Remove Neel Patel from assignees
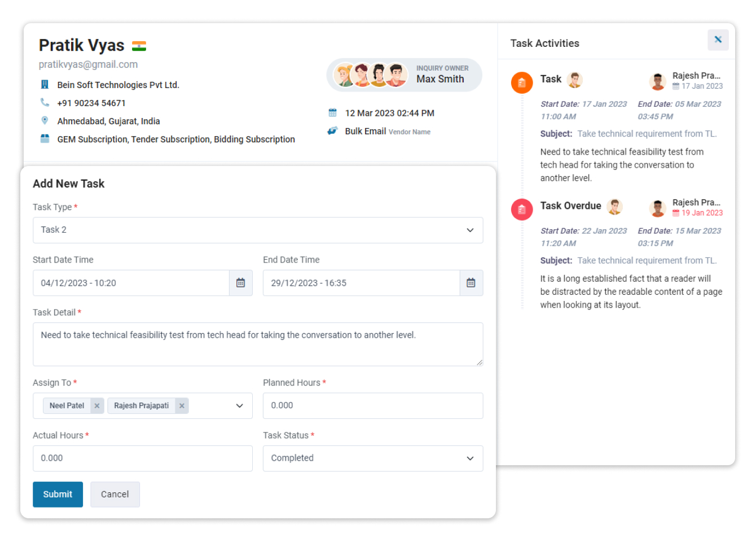Image resolution: width=756 pixels, height=542 pixels. (x=97, y=406)
